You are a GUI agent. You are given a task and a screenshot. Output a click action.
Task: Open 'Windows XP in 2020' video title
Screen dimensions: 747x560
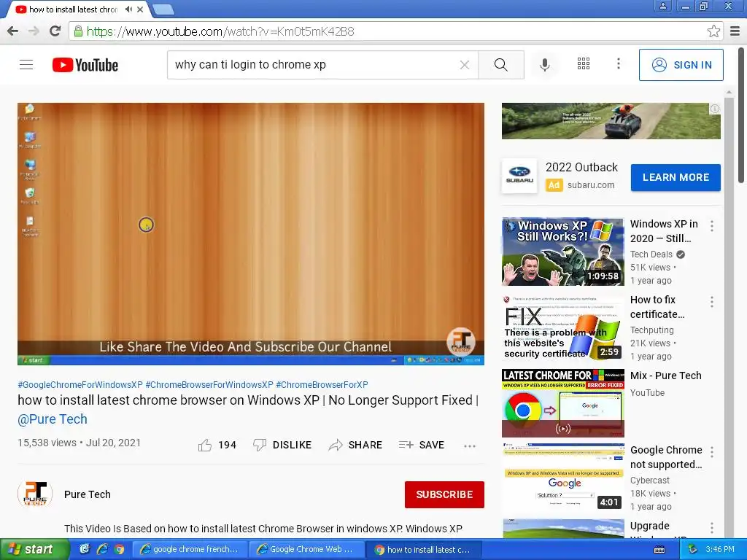click(x=664, y=231)
